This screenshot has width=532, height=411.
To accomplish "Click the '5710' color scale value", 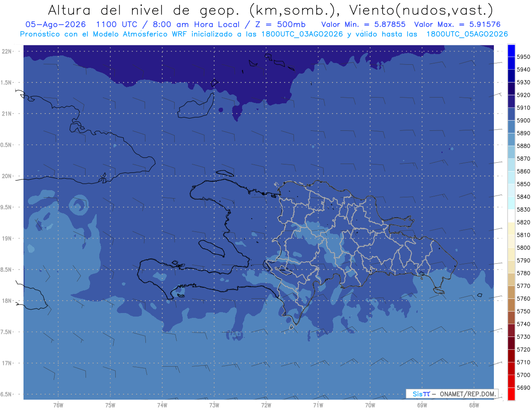I will pos(523,362).
